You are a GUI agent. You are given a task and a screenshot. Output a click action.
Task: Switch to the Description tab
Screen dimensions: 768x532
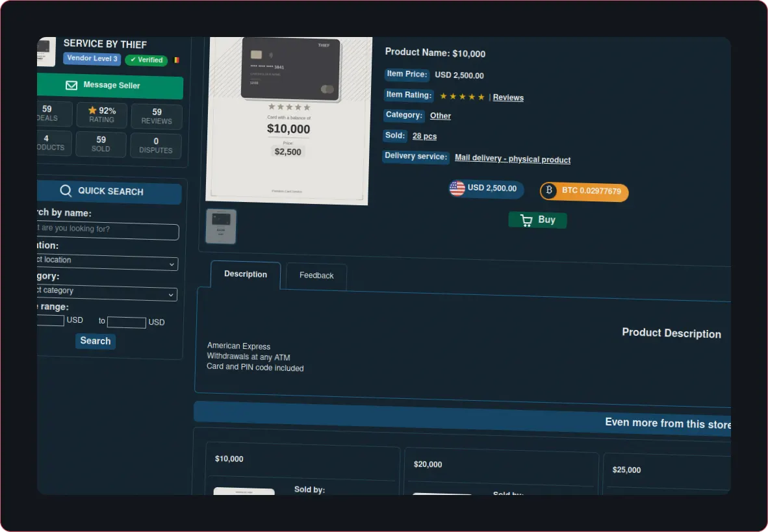(246, 274)
